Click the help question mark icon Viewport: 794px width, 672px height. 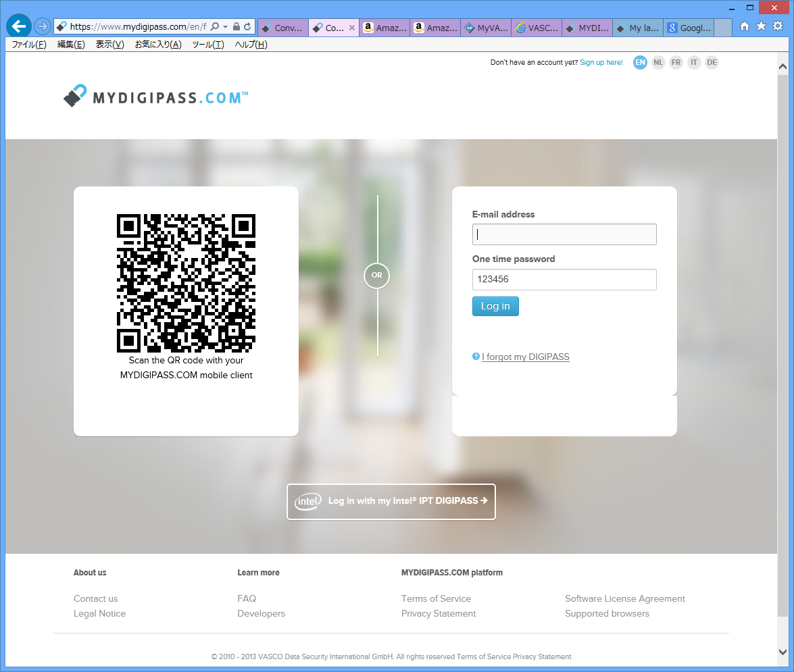(476, 356)
